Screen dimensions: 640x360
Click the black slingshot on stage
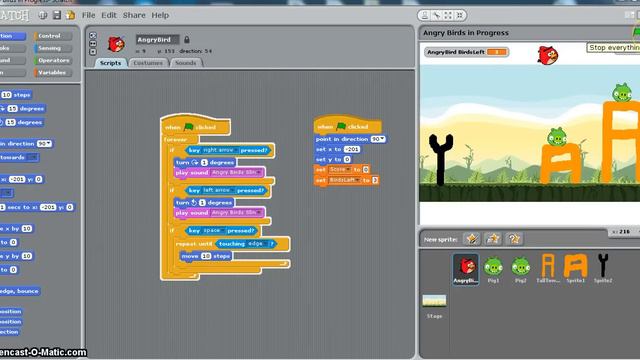coord(440,159)
